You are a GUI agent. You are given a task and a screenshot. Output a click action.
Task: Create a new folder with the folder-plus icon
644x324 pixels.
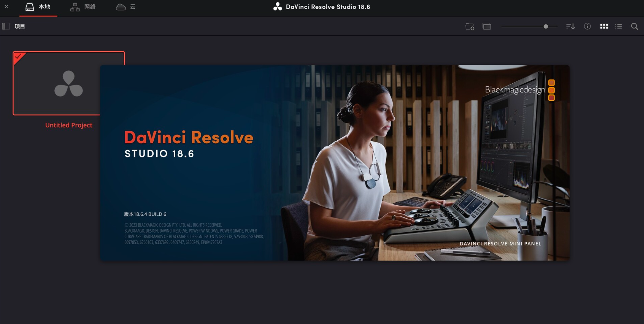pyautogui.click(x=470, y=26)
